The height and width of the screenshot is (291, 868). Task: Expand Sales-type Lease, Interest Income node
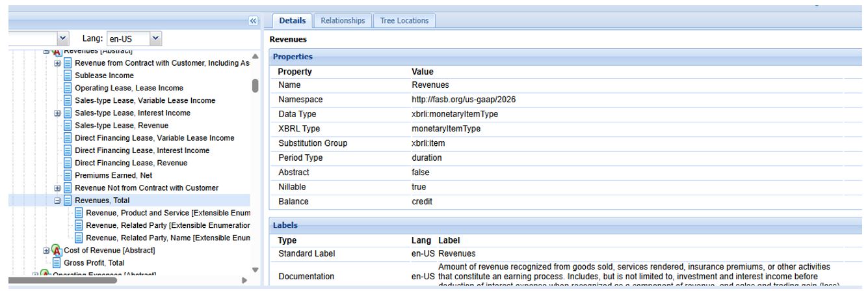click(59, 113)
